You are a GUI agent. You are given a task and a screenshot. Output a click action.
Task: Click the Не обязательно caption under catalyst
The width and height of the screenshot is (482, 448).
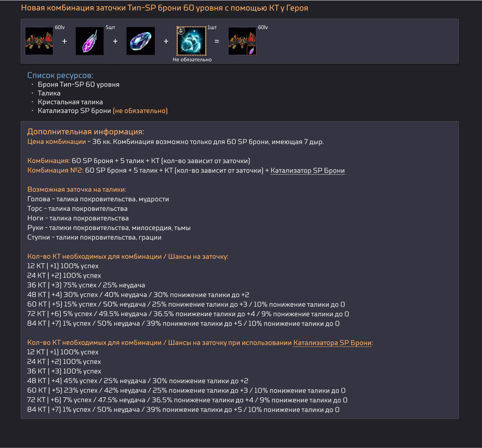(x=192, y=59)
